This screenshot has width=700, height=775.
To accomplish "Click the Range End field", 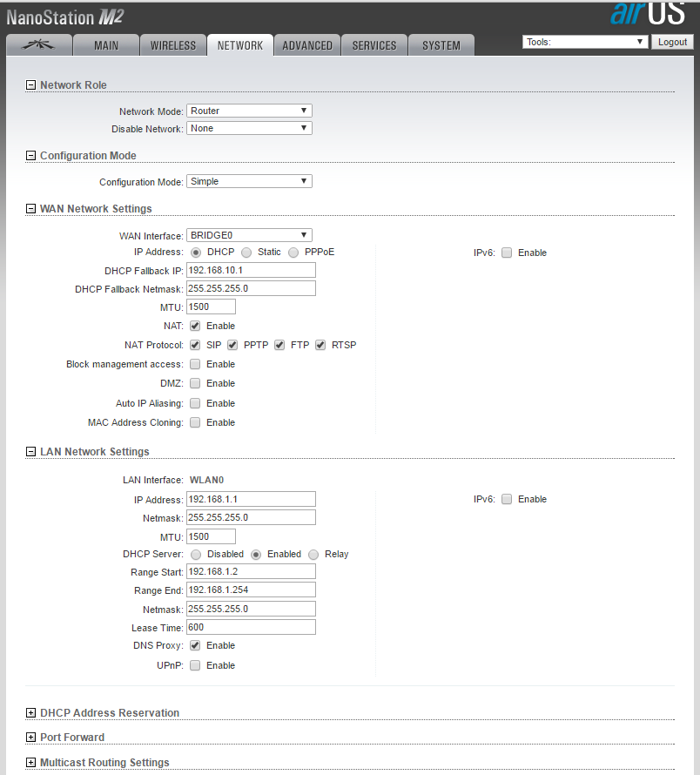I will 251,590.
